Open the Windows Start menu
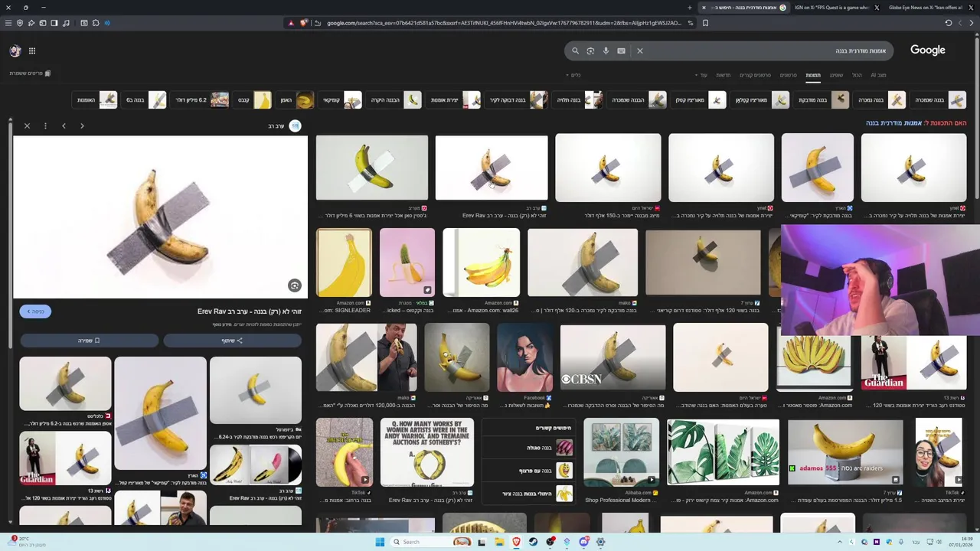The height and width of the screenshot is (551, 980). tap(380, 542)
